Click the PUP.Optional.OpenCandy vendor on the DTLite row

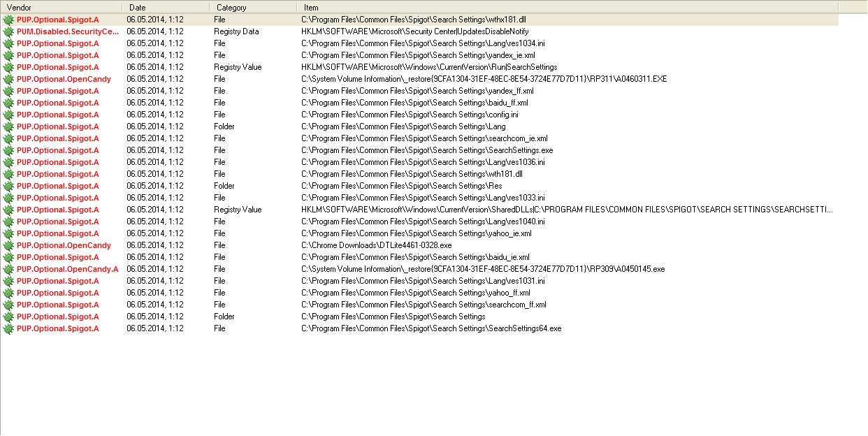[64, 245]
